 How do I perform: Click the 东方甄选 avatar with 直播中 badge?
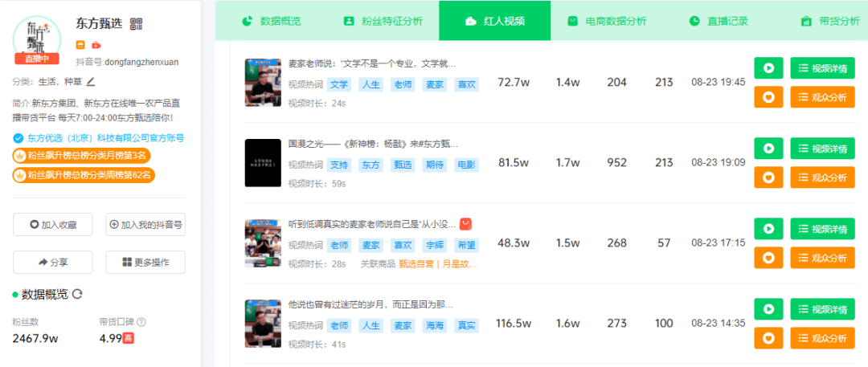tap(38, 39)
